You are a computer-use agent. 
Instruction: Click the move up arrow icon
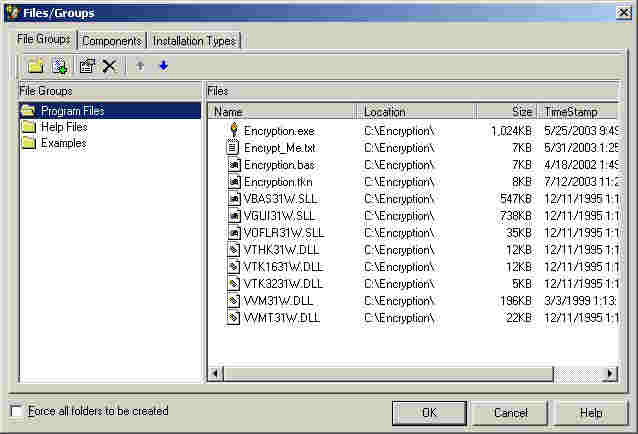tap(140, 66)
